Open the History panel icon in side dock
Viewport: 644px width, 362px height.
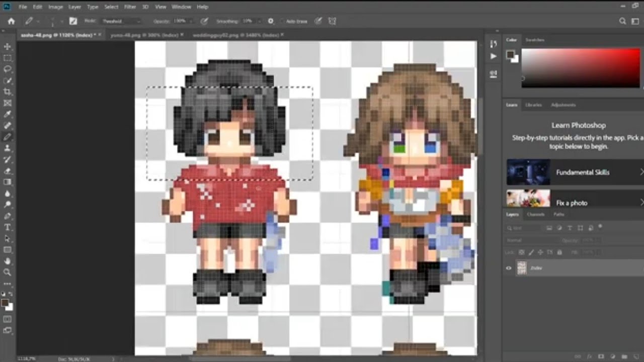pos(494,44)
